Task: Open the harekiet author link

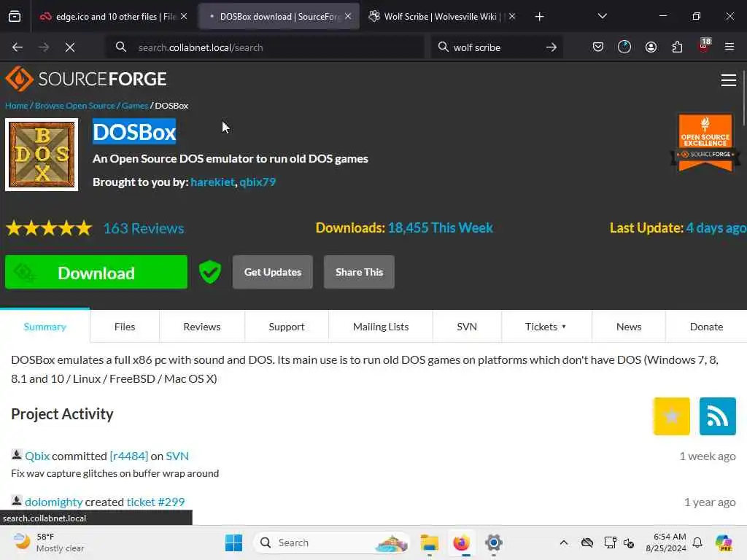Action: (212, 182)
